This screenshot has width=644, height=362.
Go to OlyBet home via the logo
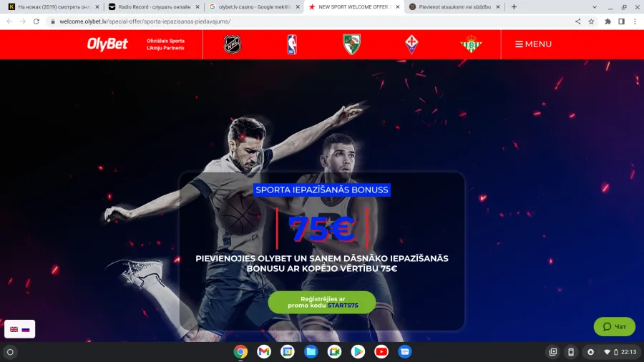point(107,44)
